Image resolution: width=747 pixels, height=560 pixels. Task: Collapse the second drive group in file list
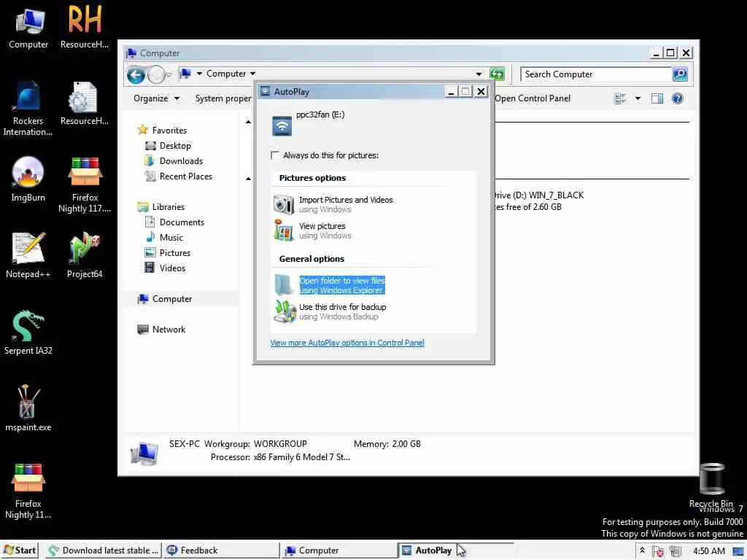[x=248, y=179]
